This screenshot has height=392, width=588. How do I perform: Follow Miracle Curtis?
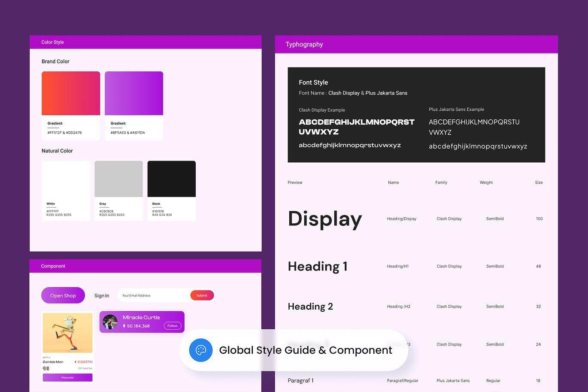click(x=173, y=326)
